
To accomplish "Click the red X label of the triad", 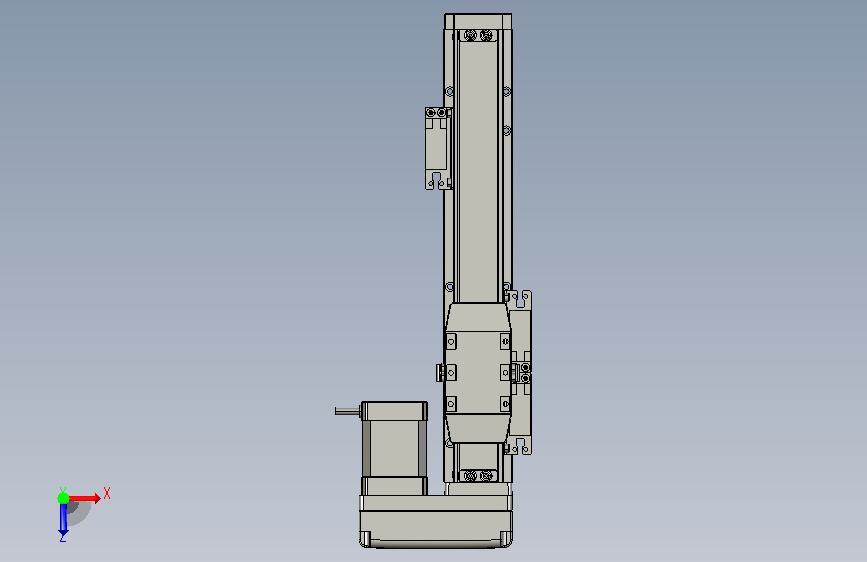I will [x=107, y=493].
